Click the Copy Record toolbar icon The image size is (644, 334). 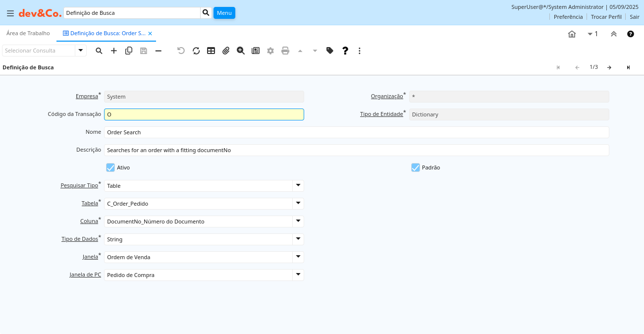(x=129, y=51)
